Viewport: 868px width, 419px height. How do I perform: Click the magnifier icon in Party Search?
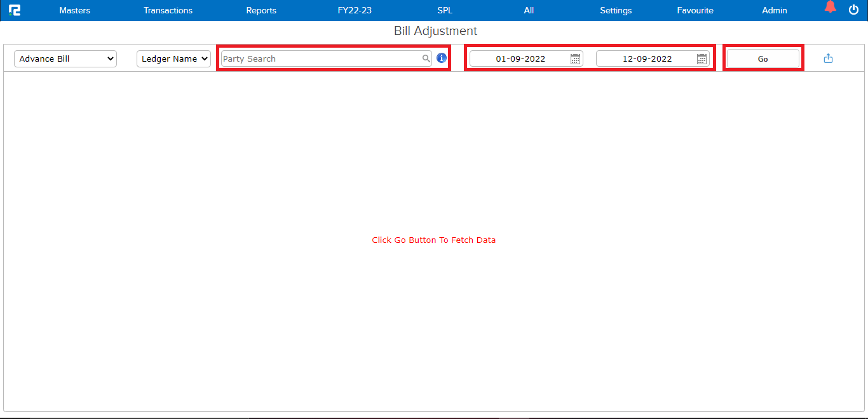tap(426, 58)
